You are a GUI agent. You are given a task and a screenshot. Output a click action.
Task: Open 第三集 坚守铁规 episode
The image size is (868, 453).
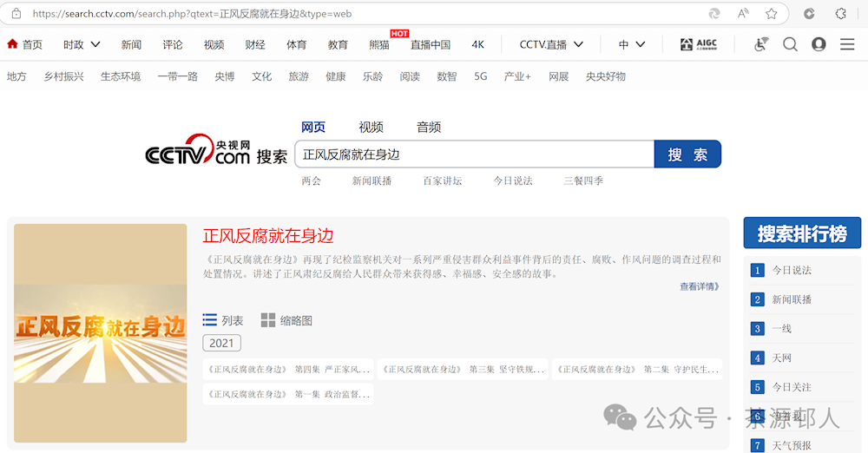463,370
